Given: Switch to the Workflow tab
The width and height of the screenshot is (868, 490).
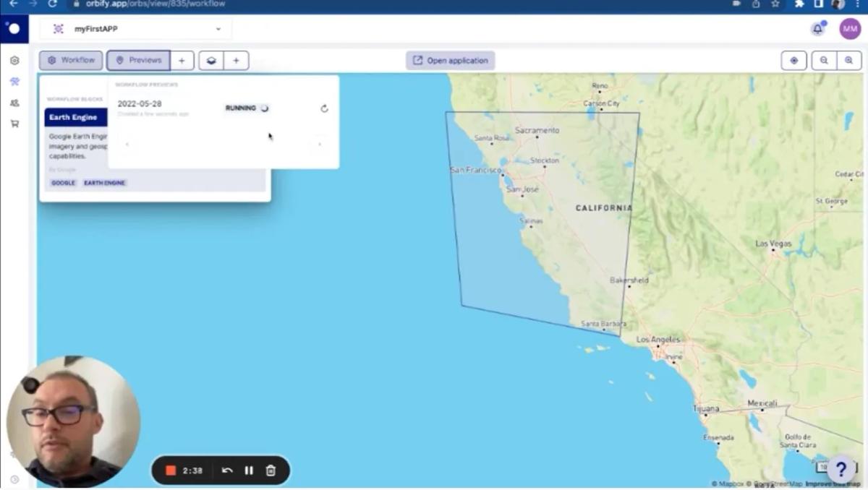Looking at the screenshot, I should point(71,61).
